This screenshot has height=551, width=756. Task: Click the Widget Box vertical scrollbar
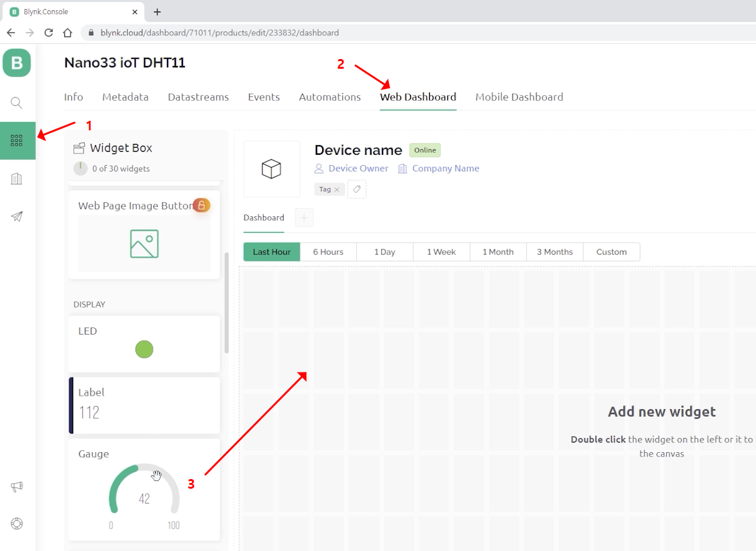click(x=227, y=302)
